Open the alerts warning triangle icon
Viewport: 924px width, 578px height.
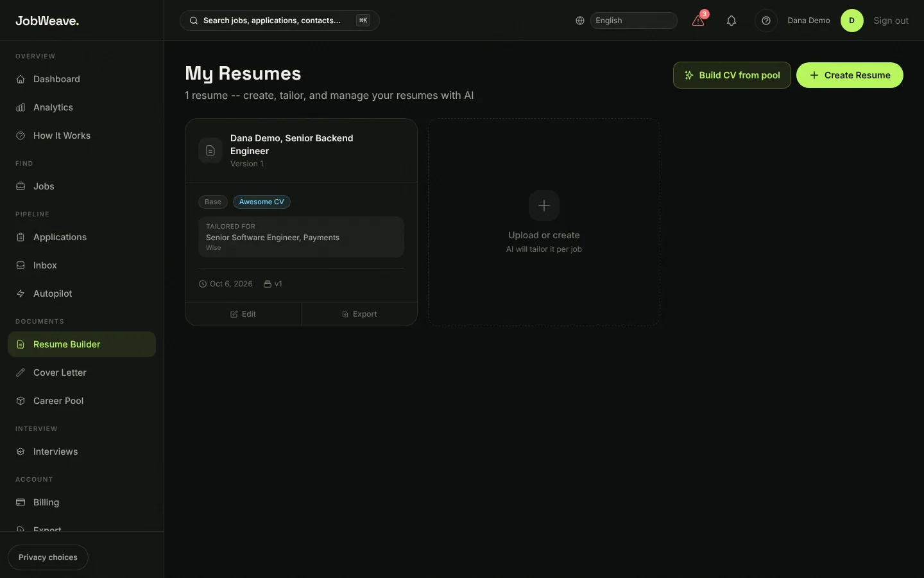click(698, 21)
